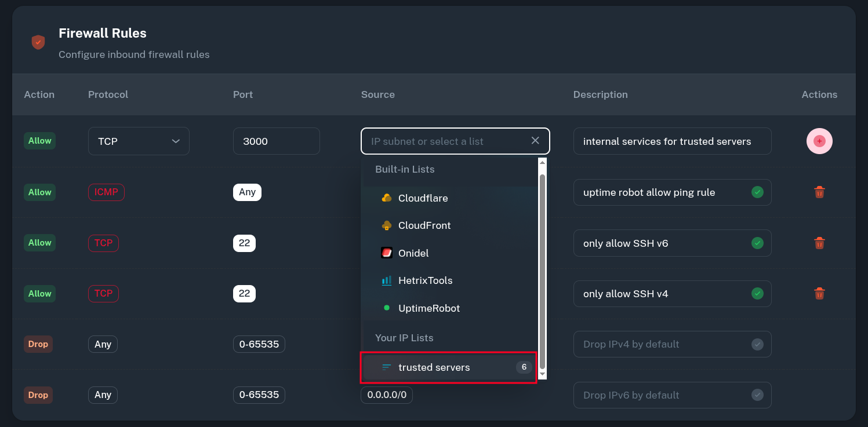868x427 pixels.
Task: Click the HetrixTools bar chart icon
Action: 387,280
